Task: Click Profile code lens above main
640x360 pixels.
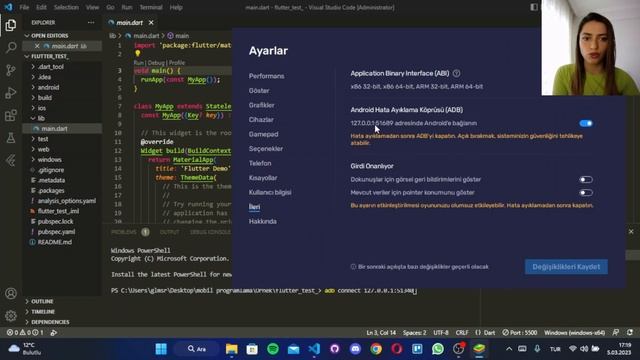Action: [177, 62]
